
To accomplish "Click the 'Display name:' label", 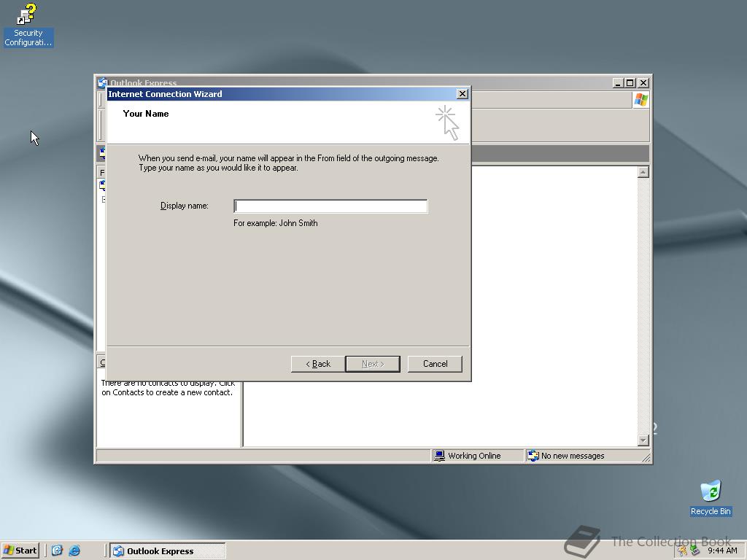I will [x=185, y=206].
